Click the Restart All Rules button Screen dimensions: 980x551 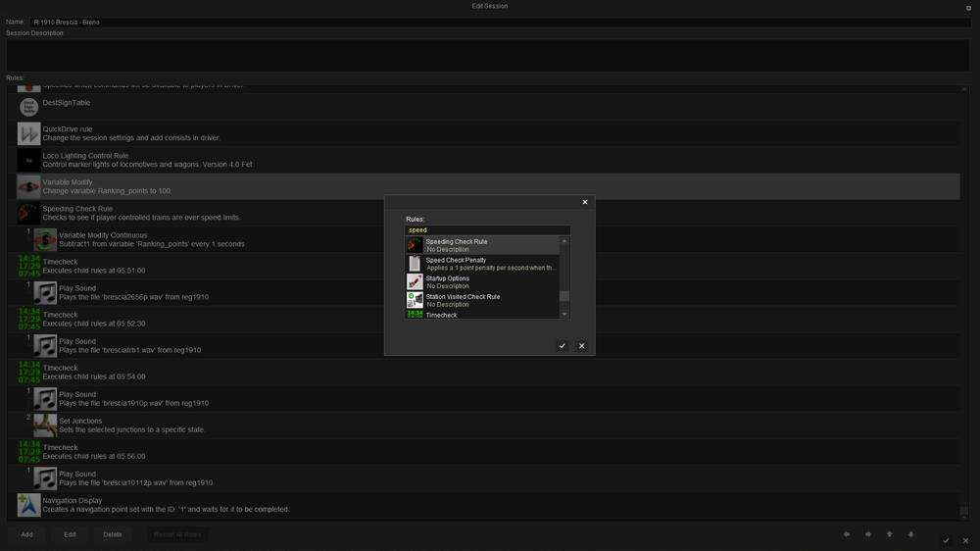[177, 534]
